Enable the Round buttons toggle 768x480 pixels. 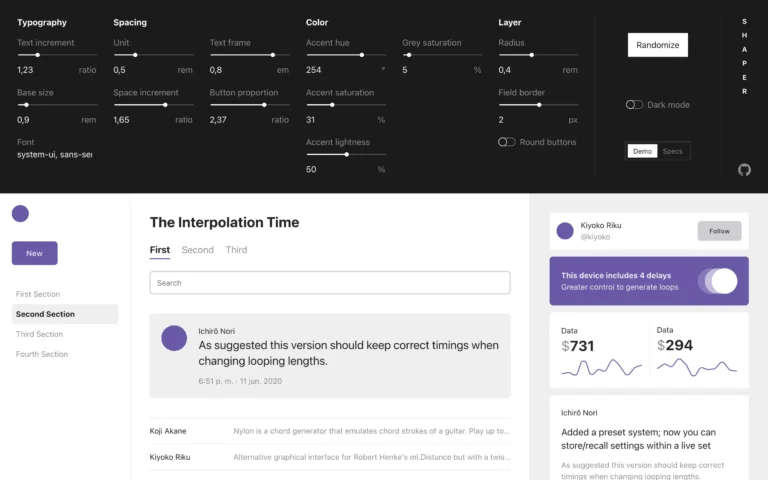pos(507,142)
